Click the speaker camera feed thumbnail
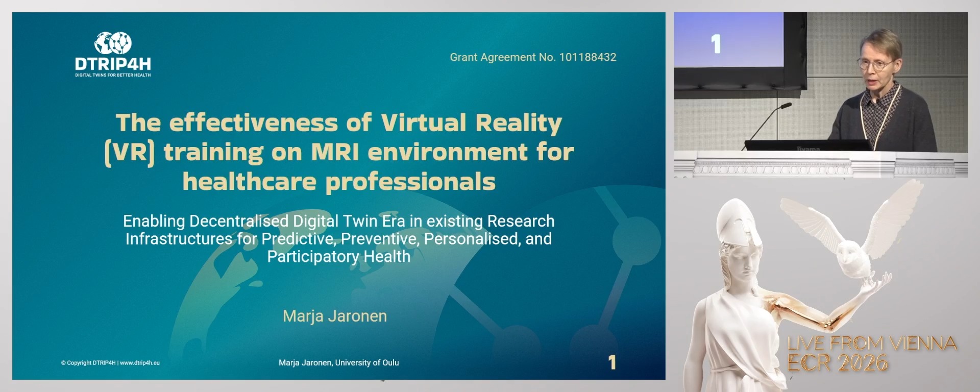 [x=820, y=94]
